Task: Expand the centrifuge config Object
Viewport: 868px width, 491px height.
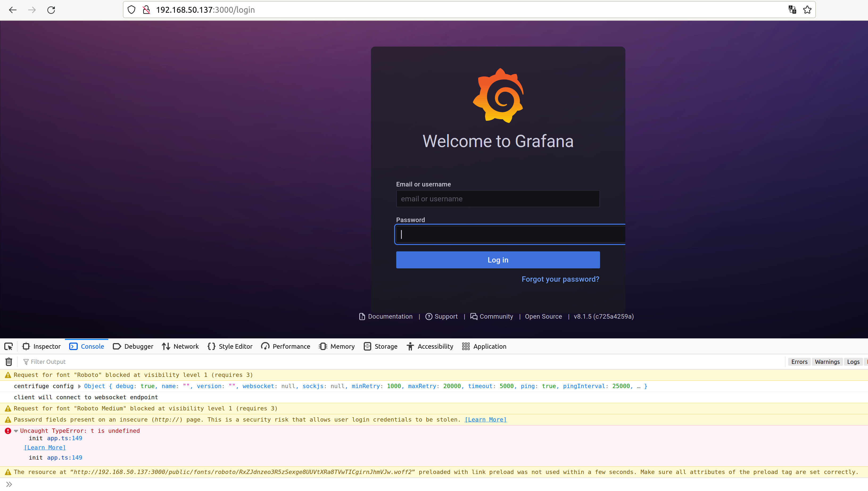Action: click(80, 386)
